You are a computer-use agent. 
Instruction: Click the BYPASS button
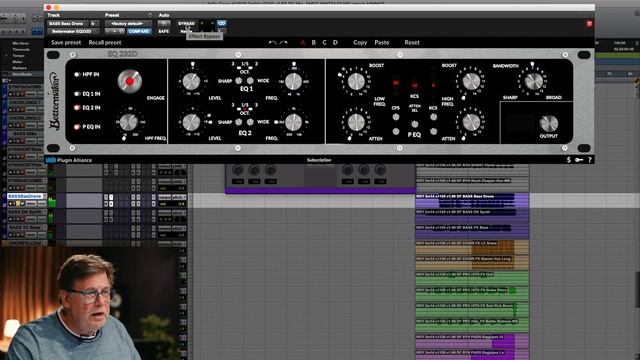tap(186, 24)
